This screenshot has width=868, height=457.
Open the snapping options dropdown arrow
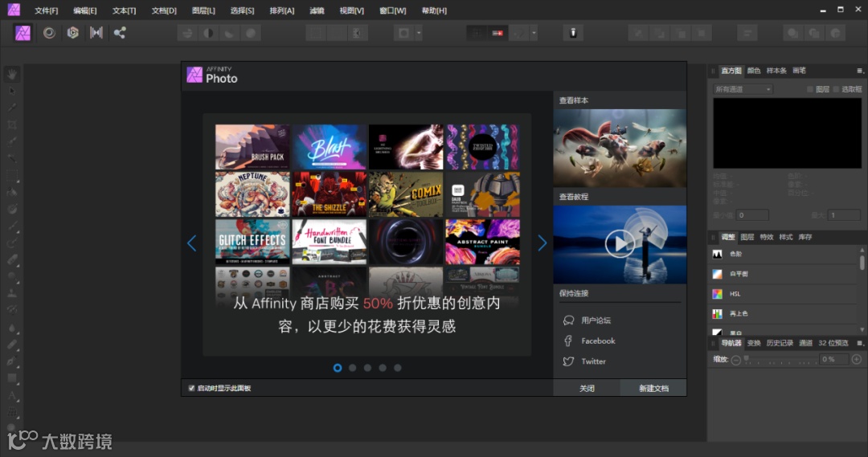point(534,34)
